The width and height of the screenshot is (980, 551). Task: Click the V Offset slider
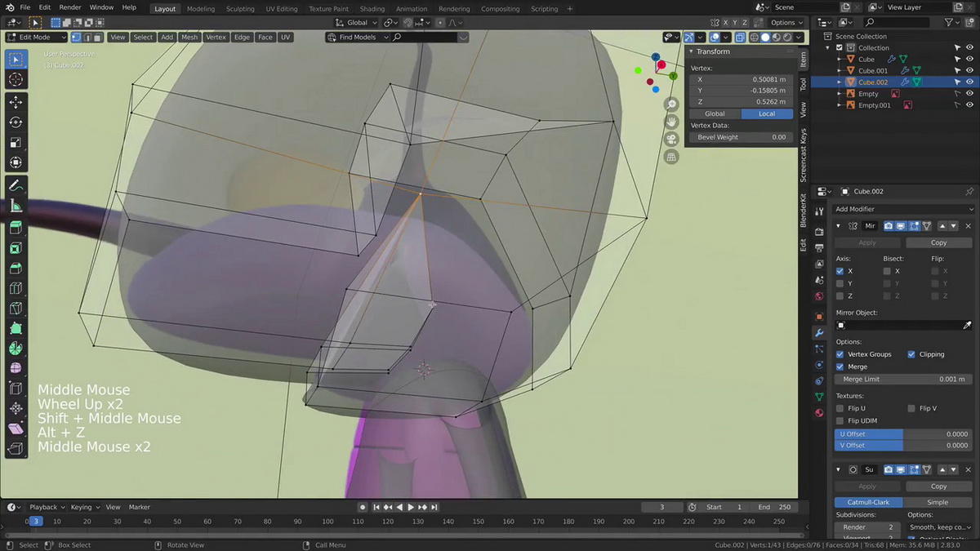click(903, 446)
